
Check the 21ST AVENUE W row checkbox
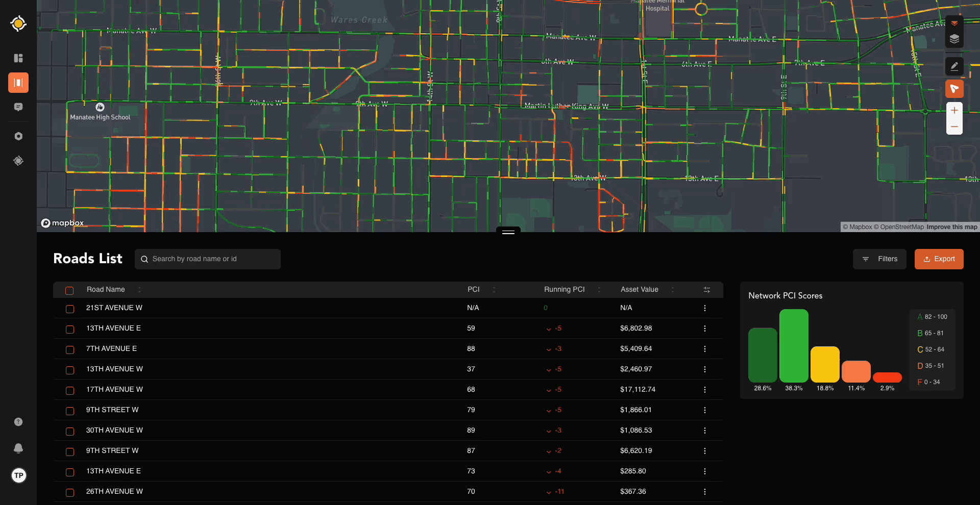[70, 309]
